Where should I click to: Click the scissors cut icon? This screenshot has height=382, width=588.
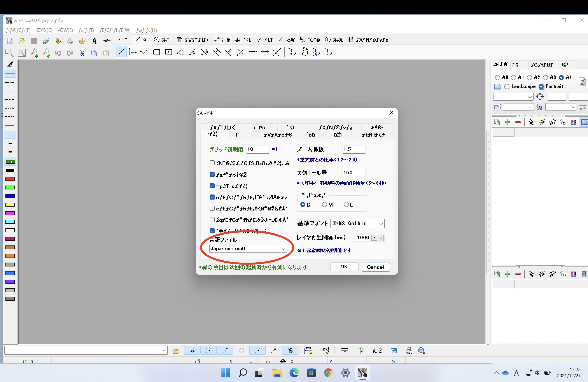(82, 53)
